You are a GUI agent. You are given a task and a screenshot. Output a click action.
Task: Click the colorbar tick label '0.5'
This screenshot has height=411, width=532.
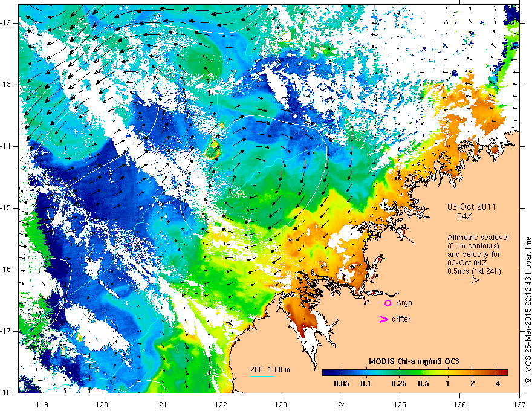[423, 384]
